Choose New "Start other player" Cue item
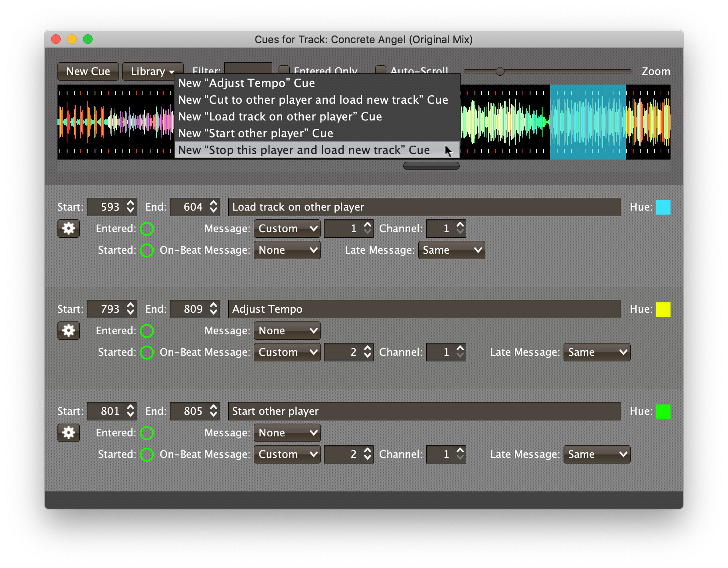The width and height of the screenshot is (728, 568). [x=317, y=133]
